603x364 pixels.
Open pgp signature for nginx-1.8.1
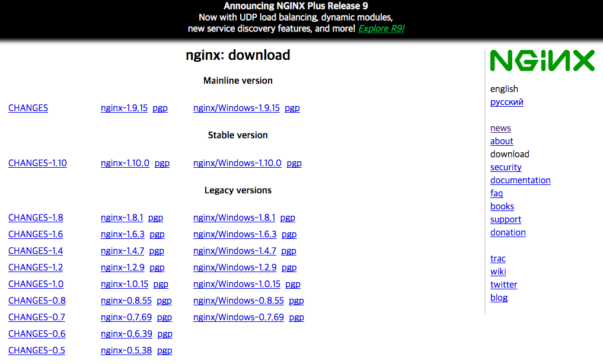[156, 218]
